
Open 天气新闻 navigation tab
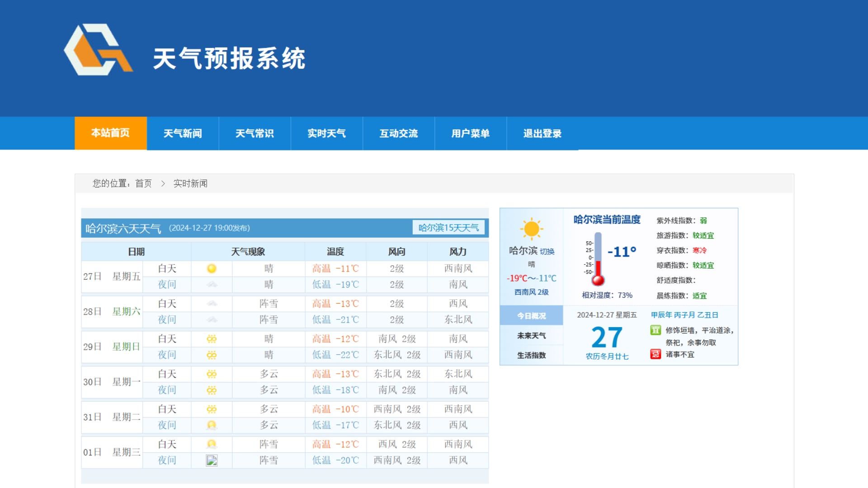(183, 133)
